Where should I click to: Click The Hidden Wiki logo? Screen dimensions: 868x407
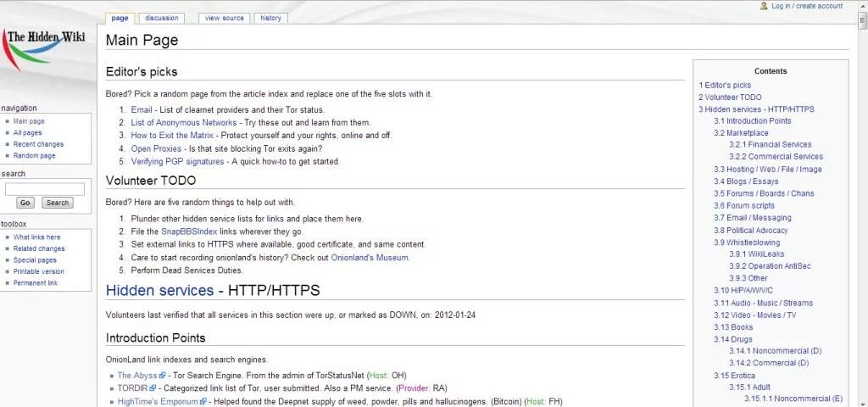click(x=44, y=50)
